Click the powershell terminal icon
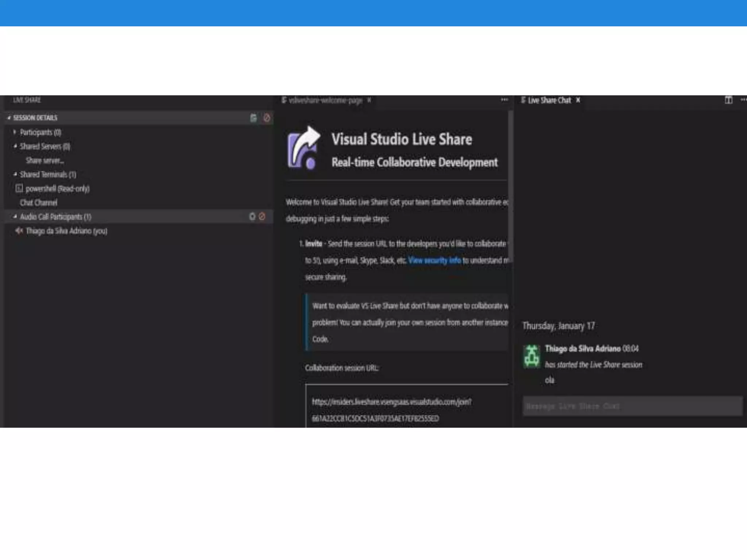The height and width of the screenshot is (560, 747). tap(19, 188)
